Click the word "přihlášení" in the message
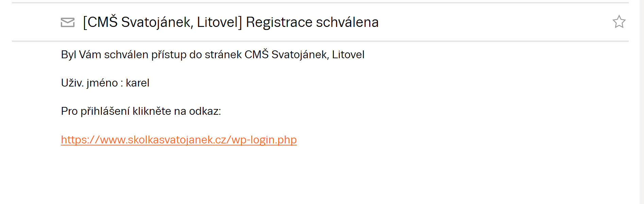Screen dimensions: 644x204 tap(105, 111)
